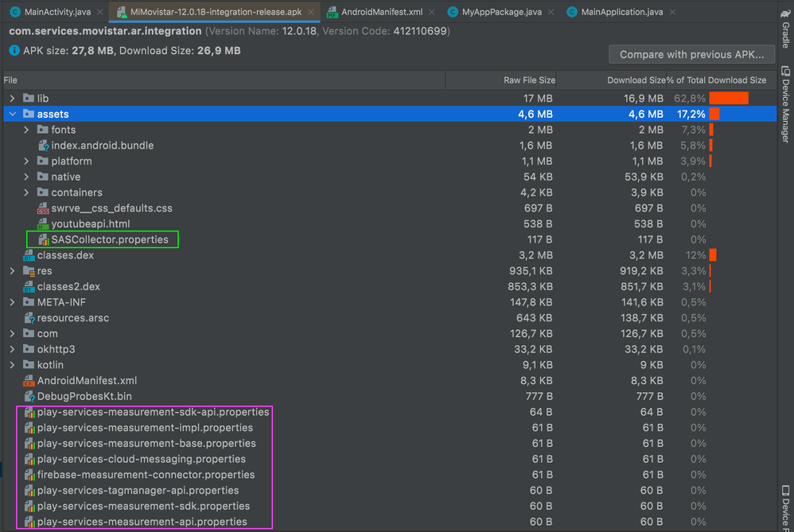Collapse the assets folder
Viewport: 794px width, 532px height.
[x=12, y=115]
